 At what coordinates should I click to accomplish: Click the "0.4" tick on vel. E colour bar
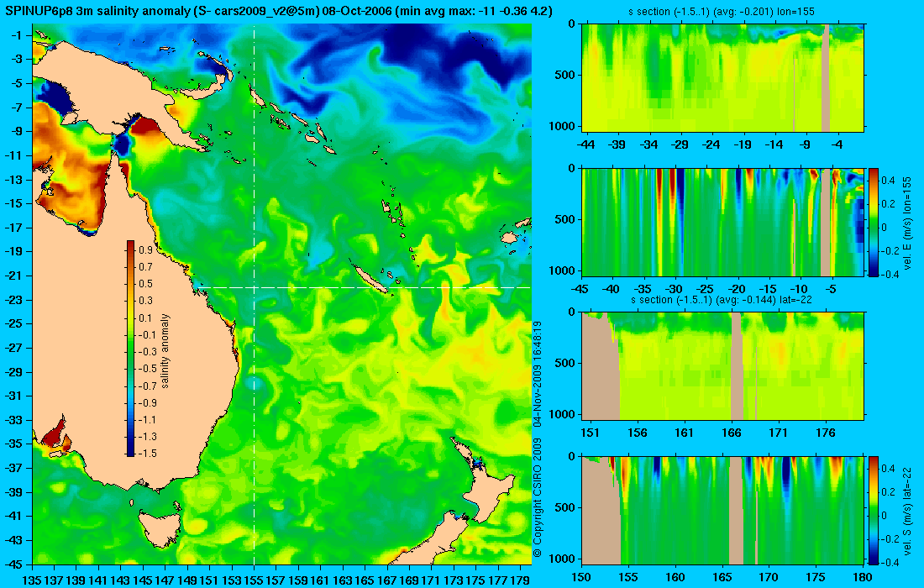(x=888, y=180)
